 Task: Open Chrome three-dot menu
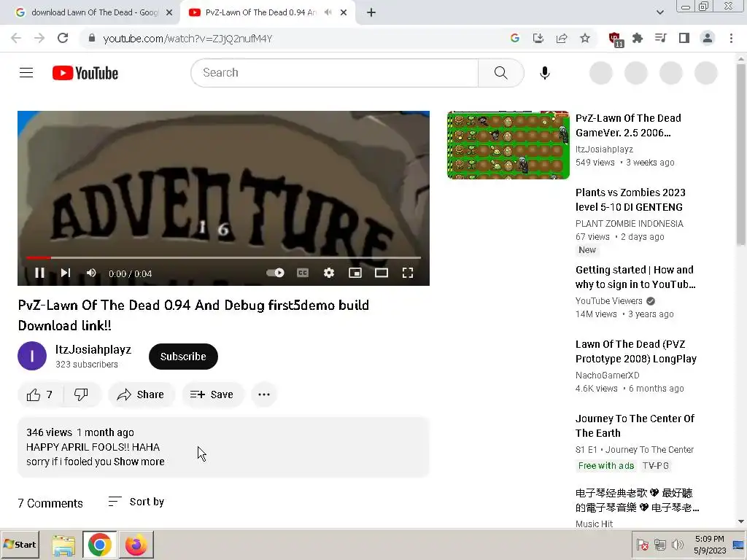click(731, 38)
